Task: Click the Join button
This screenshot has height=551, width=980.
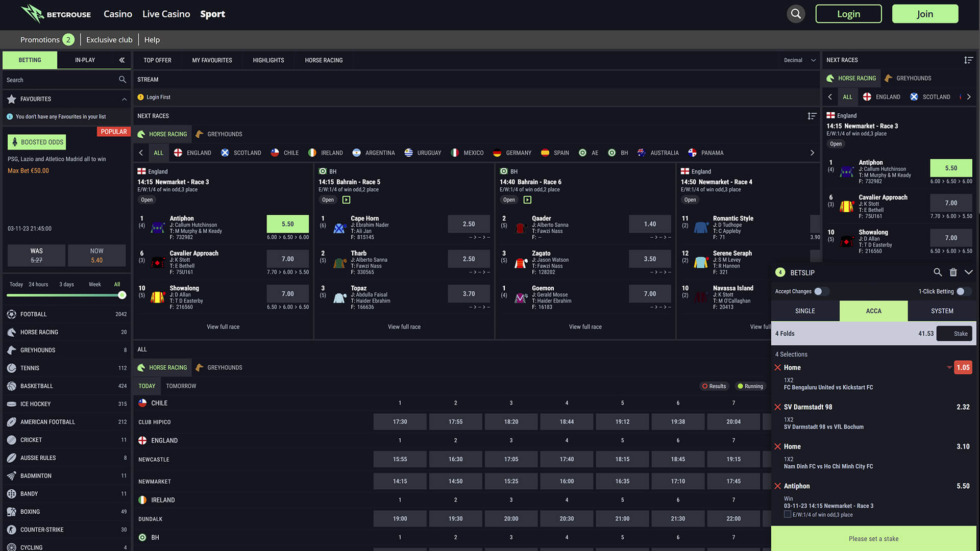Action: click(x=925, y=14)
